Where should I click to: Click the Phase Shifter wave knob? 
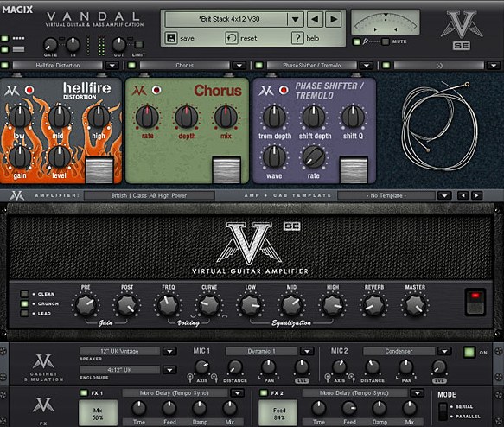(275, 156)
